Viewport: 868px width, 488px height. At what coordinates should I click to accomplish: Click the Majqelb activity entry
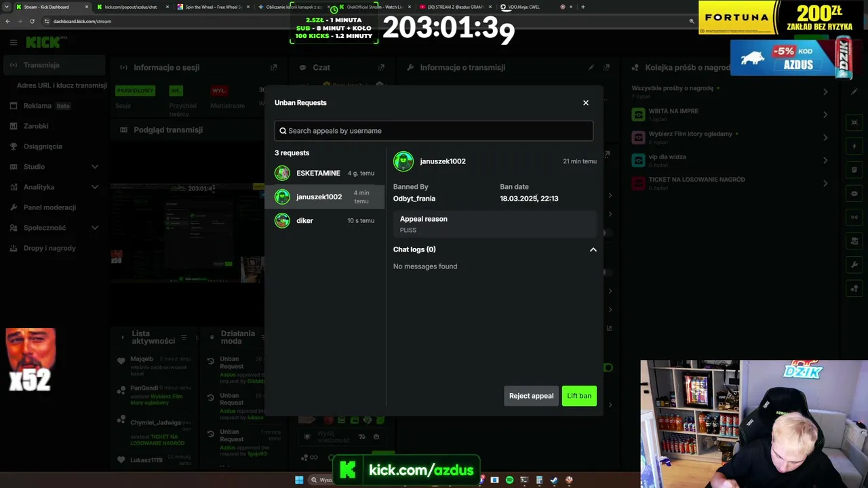tap(156, 366)
